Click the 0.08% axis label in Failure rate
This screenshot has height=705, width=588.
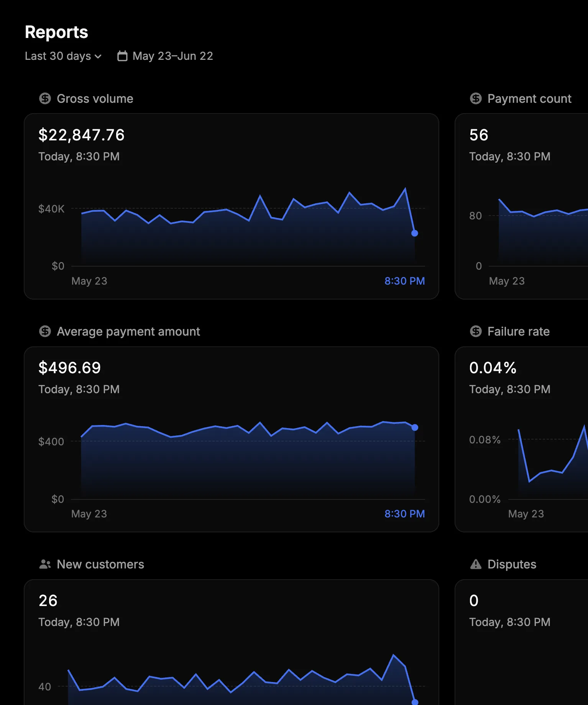point(485,440)
